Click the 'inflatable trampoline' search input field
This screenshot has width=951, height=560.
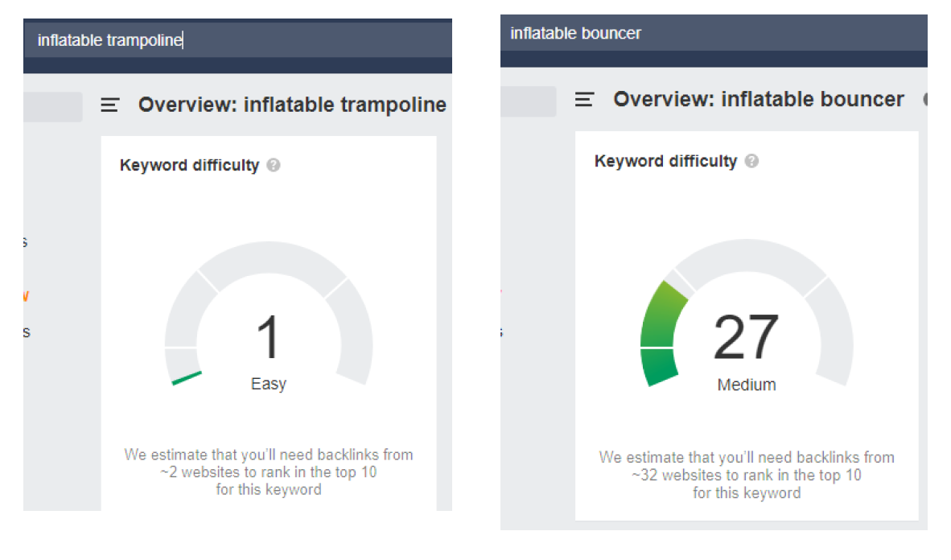point(238,40)
